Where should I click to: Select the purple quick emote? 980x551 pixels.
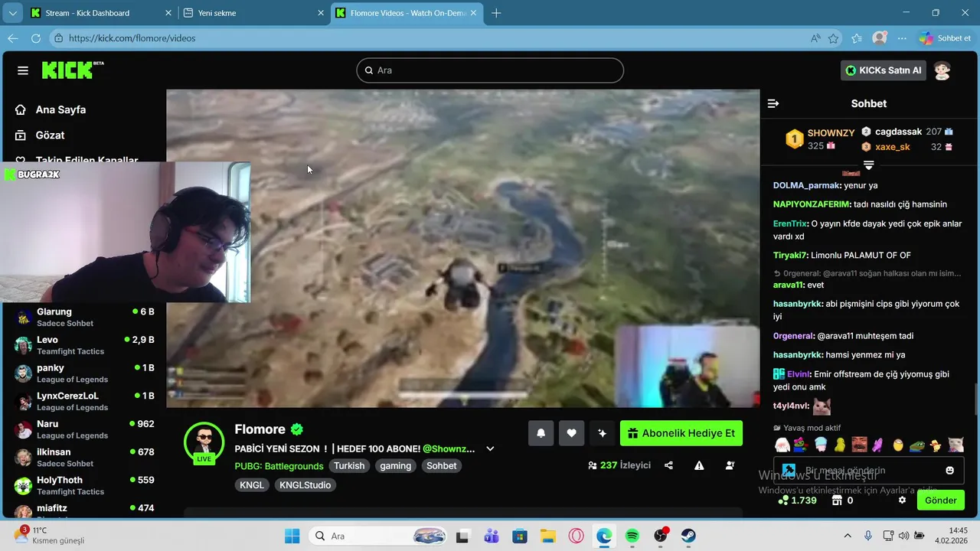878,445
